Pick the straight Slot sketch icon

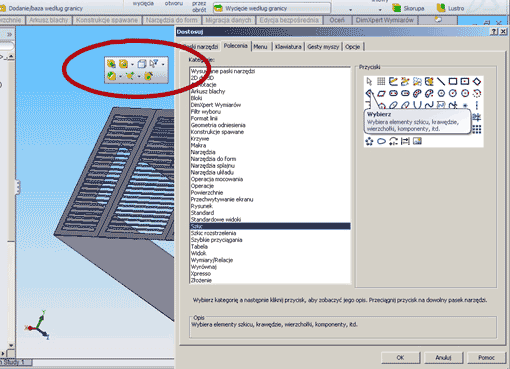393,93
